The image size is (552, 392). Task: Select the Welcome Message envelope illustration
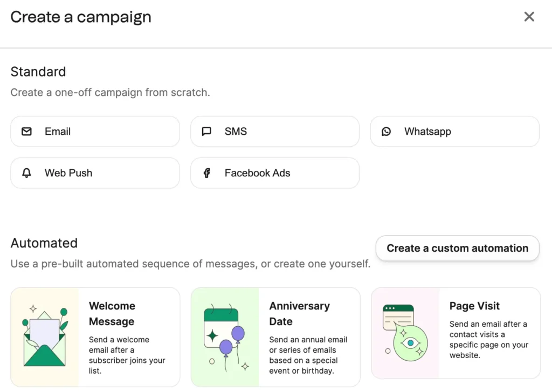(x=45, y=337)
